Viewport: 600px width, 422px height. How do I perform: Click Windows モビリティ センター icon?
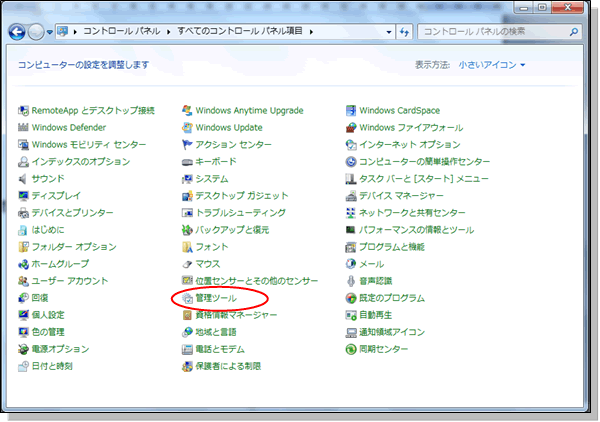click(x=23, y=145)
